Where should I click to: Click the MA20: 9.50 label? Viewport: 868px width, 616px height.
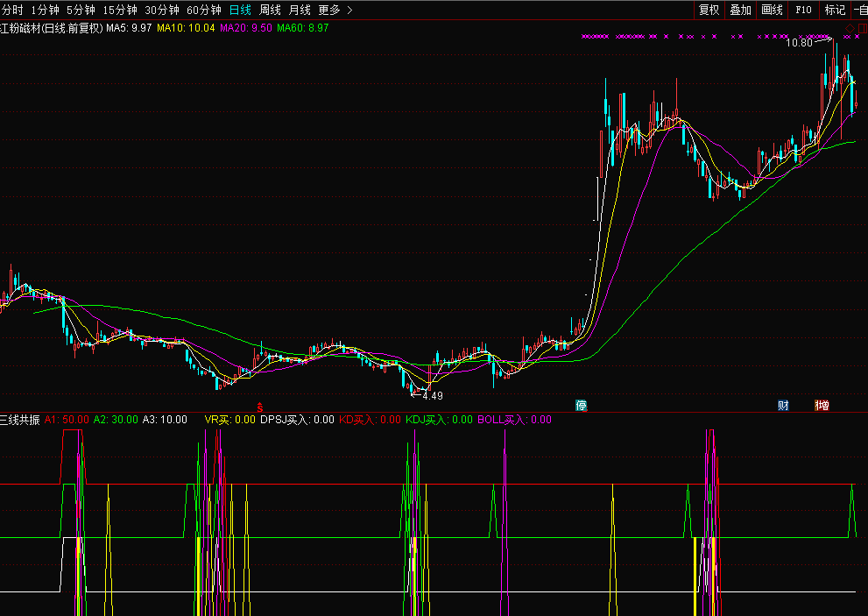[x=246, y=28]
